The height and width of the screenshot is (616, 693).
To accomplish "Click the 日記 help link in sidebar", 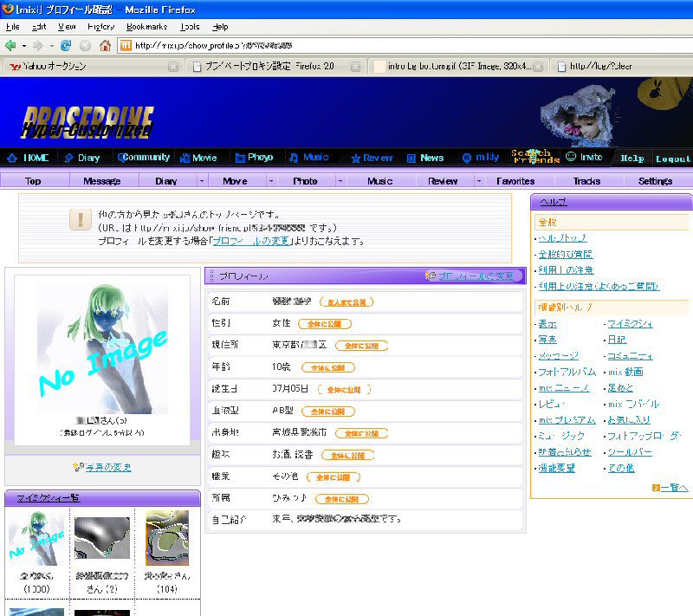I will pos(617,340).
